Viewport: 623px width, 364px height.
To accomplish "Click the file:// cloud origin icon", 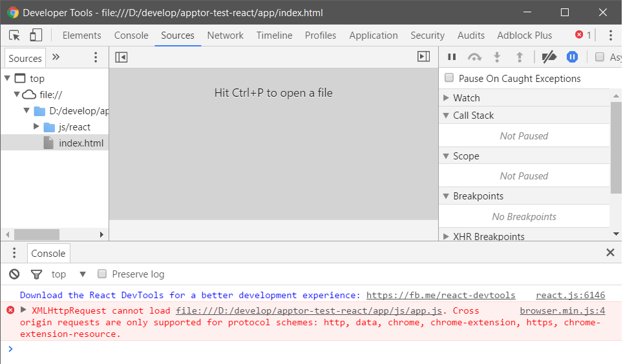I will 28,94.
